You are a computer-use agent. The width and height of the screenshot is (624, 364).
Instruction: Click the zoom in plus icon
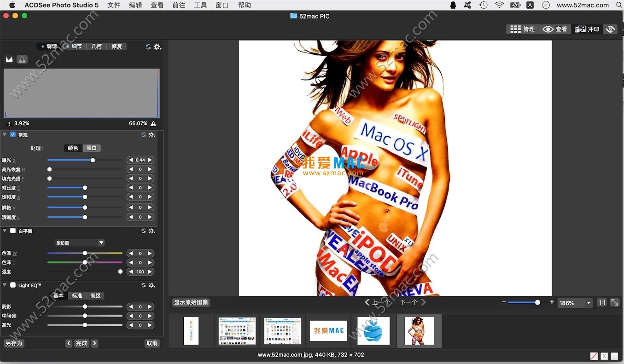pyautogui.click(x=552, y=302)
